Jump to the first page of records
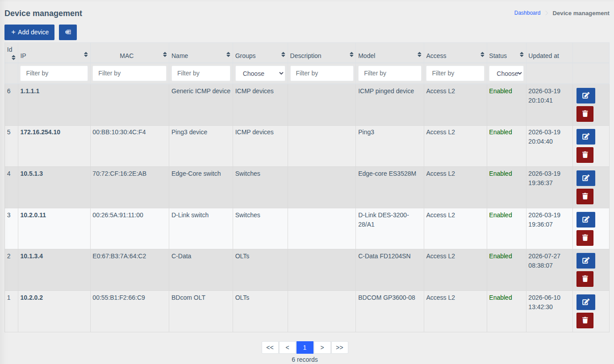Screen dimensions: 614x364 pyautogui.click(x=270, y=347)
